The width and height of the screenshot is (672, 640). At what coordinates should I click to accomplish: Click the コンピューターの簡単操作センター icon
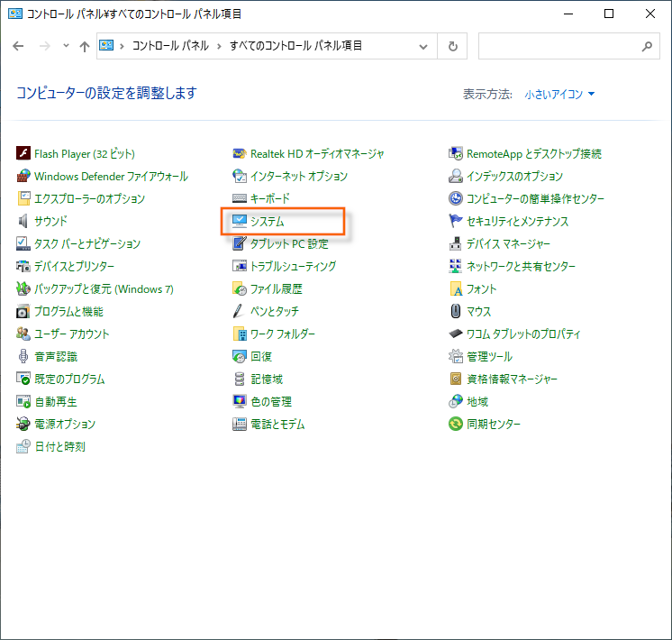(456, 198)
